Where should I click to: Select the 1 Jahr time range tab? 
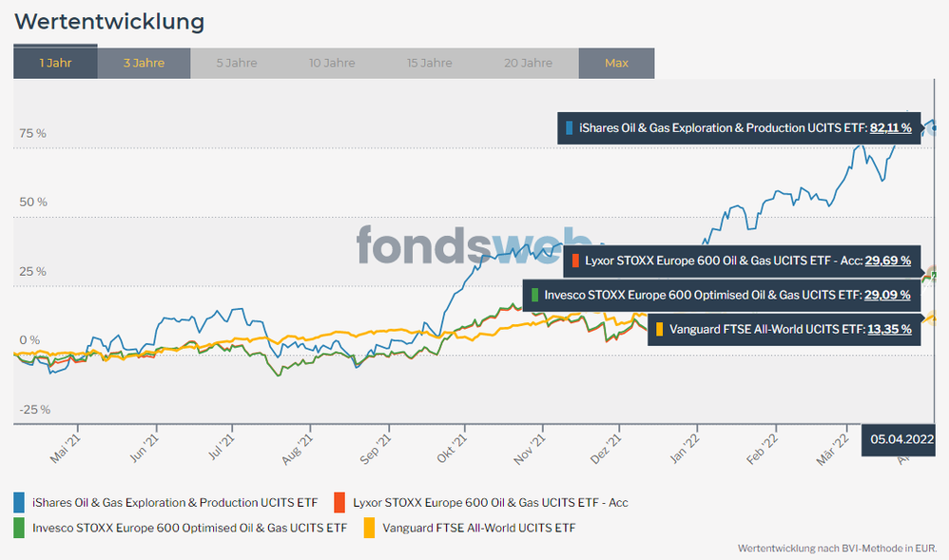[x=55, y=64]
